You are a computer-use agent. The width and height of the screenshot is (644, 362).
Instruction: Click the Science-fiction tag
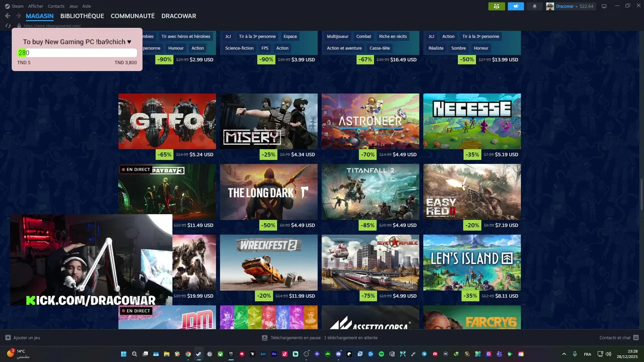239,48
